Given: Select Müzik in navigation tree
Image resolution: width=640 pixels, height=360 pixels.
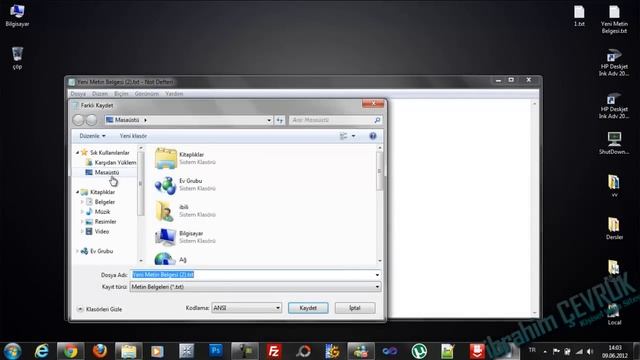Looking at the screenshot, I should [x=98, y=211].
